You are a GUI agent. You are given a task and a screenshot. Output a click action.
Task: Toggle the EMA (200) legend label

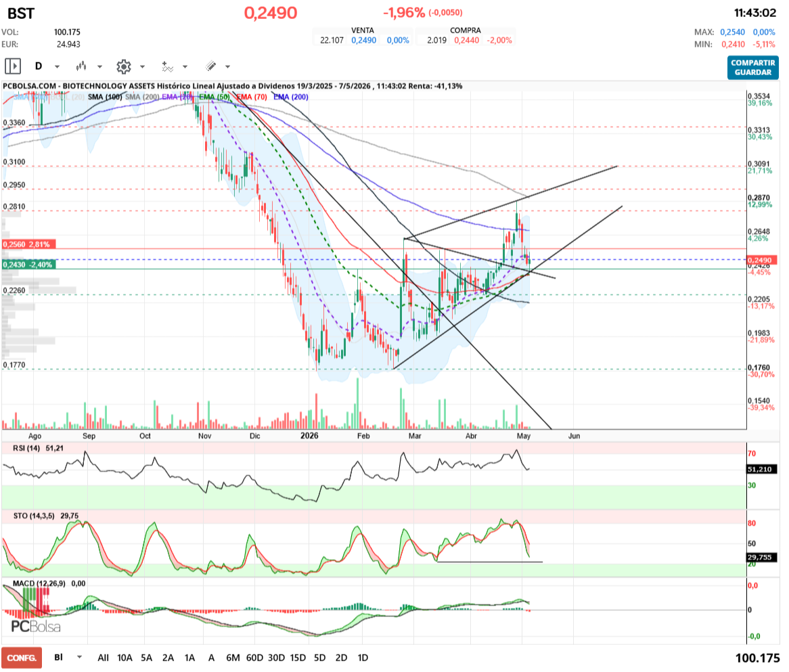(291, 97)
